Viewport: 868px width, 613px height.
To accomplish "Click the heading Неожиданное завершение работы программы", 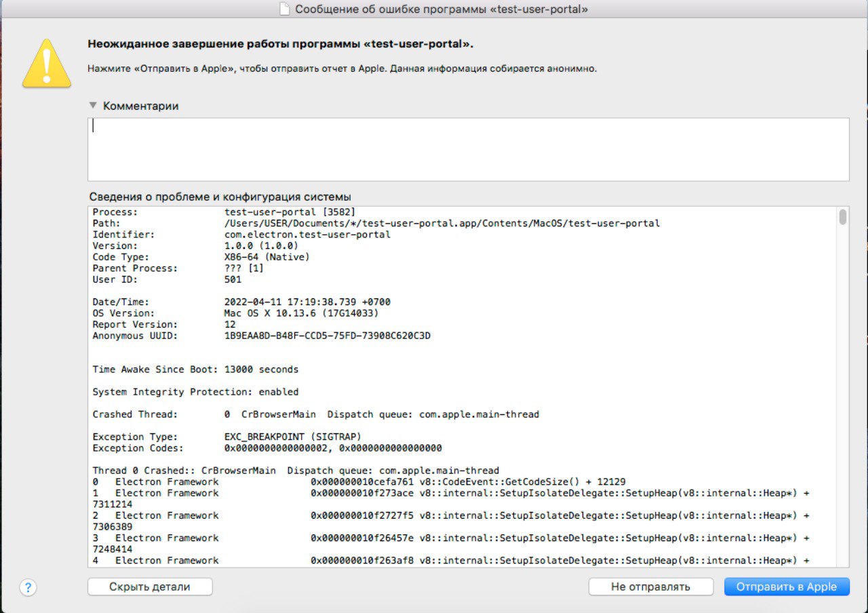I will point(281,44).
